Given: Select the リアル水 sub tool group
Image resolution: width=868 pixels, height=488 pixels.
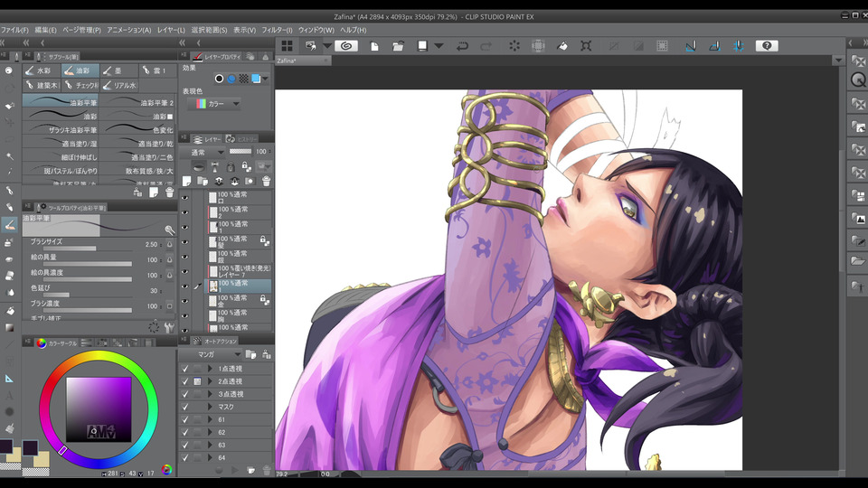Looking at the screenshot, I should (119, 85).
